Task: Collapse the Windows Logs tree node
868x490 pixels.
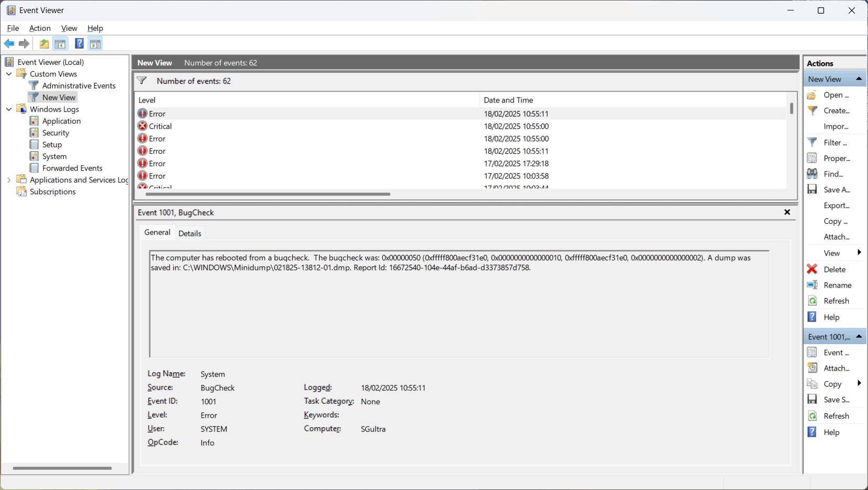Action: tap(9, 109)
